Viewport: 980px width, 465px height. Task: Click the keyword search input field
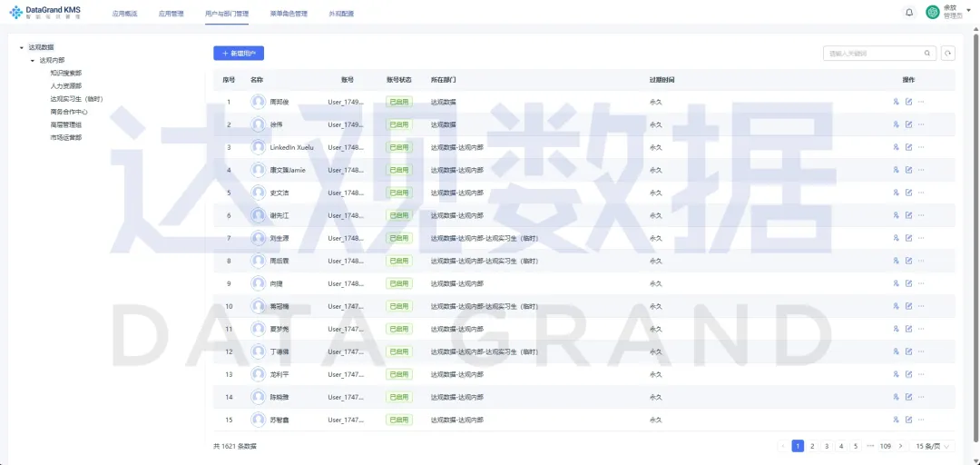873,54
